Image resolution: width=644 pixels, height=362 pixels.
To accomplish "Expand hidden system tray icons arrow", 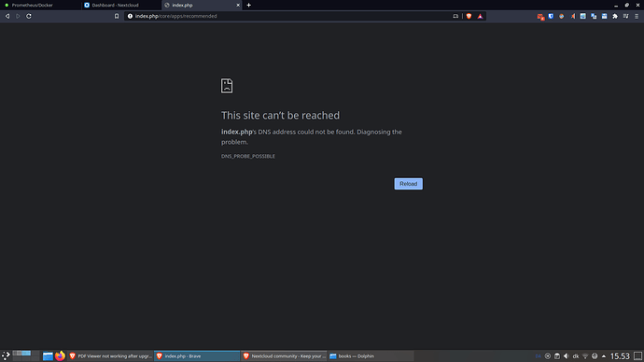I will 604,356.
